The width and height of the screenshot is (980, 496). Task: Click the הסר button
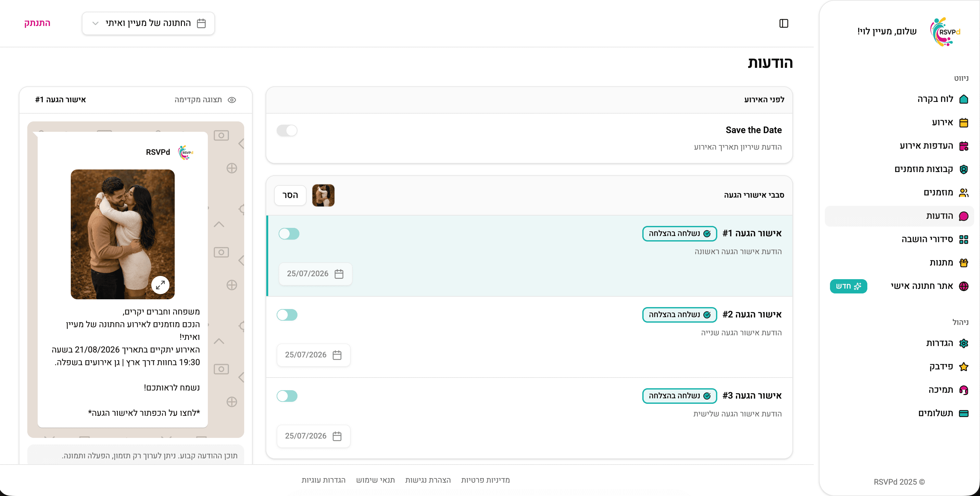click(290, 195)
